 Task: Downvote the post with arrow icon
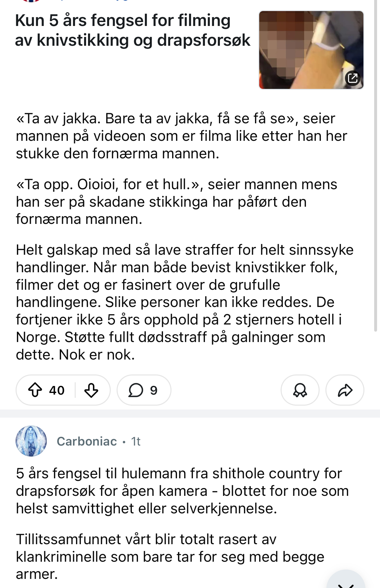[91, 390]
